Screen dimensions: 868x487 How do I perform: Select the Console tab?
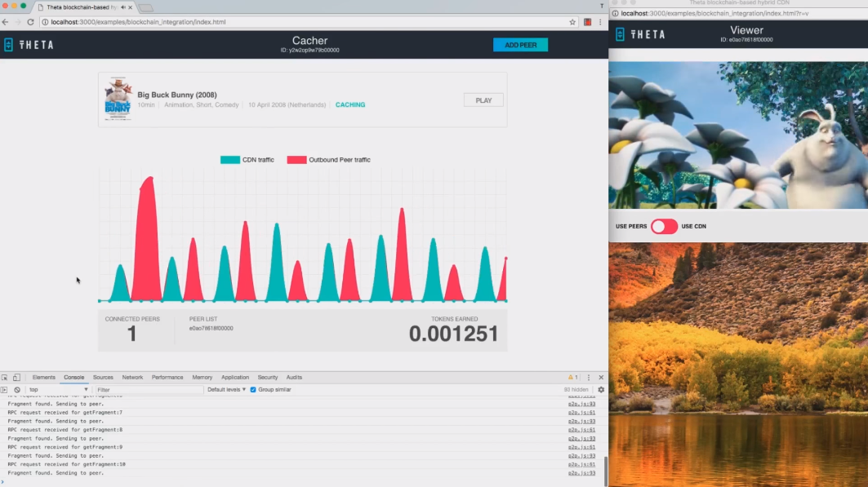(73, 378)
